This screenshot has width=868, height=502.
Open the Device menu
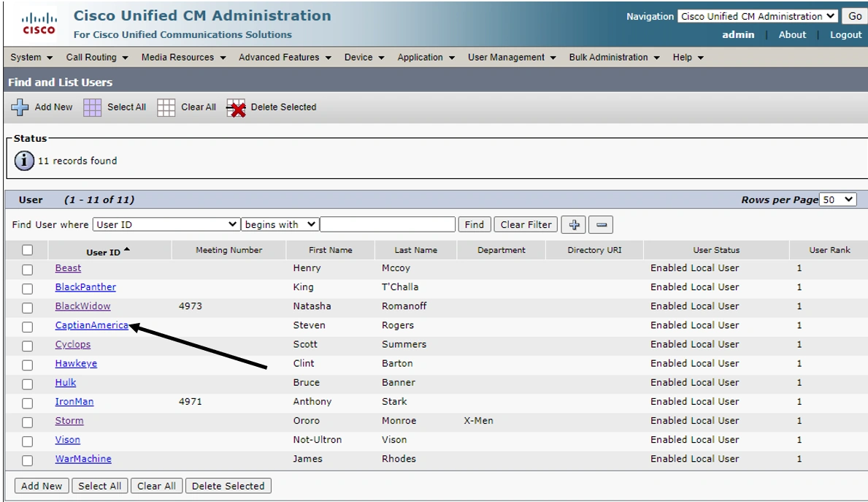364,57
